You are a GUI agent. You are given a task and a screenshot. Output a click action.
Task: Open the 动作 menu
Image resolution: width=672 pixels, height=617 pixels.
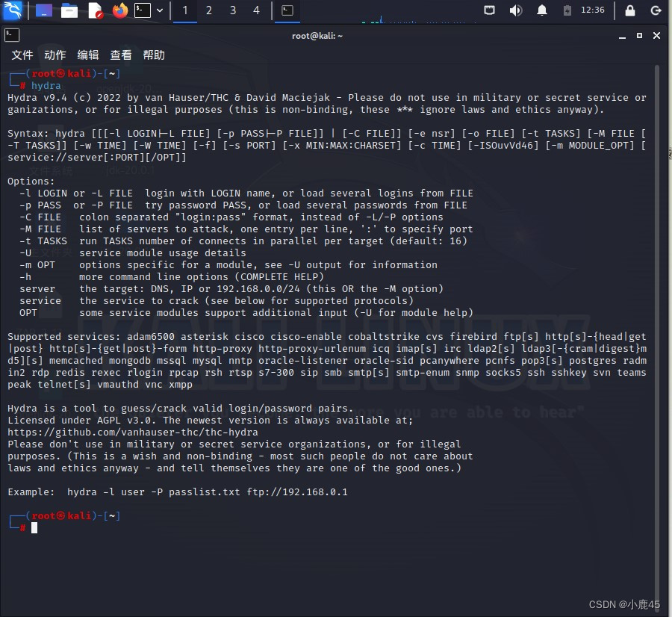coord(55,55)
